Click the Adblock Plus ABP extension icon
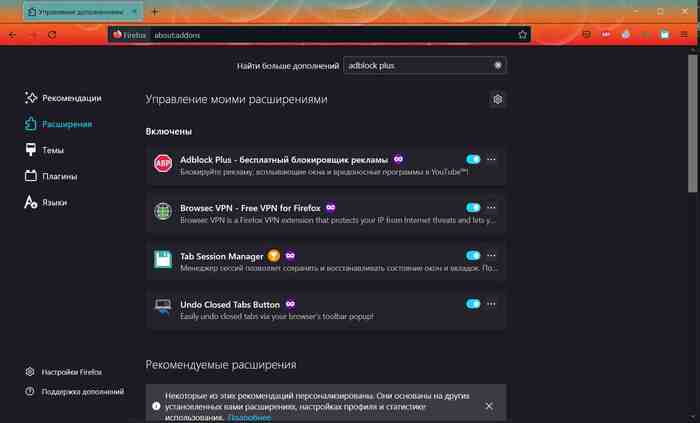The image size is (700, 423). [x=163, y=163]
